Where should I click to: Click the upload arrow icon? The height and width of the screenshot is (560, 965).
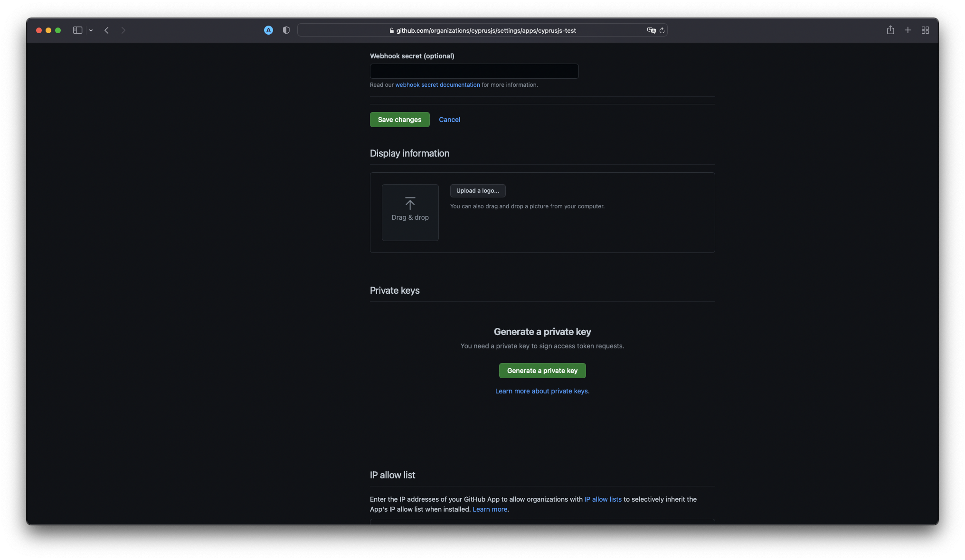pos(410,204)
